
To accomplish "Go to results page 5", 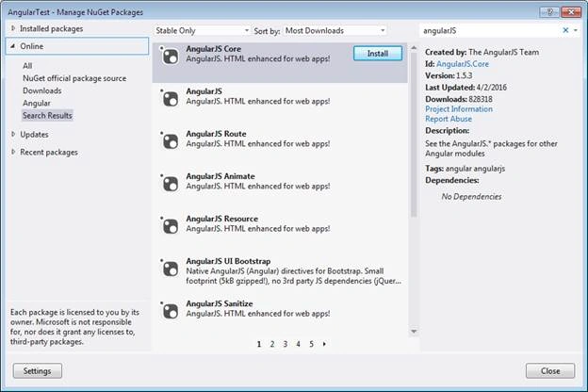I will (x=311, y=344).
